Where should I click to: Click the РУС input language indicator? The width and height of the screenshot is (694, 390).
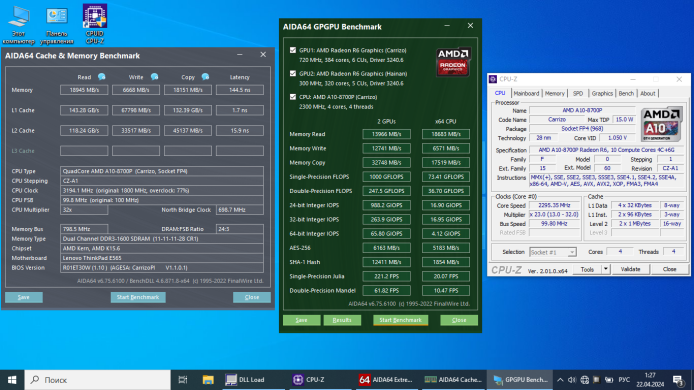click(x=624, y=380)
